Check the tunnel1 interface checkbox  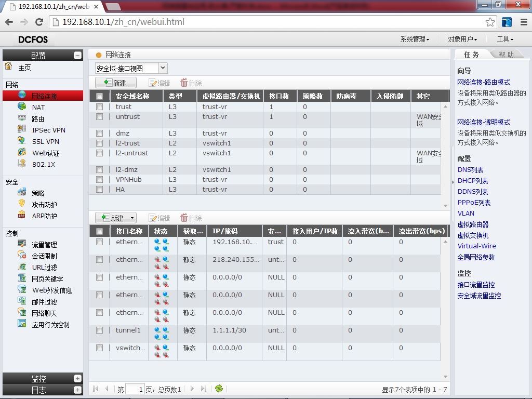point(99,330)
